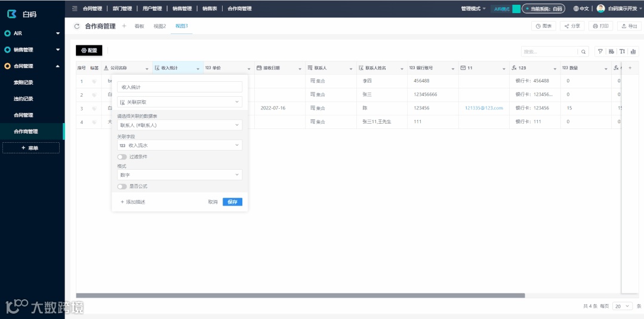Collapse the sidebar with the menu fold icon
This screenshot has width=644, height=319.
click(x=75, y=8)
